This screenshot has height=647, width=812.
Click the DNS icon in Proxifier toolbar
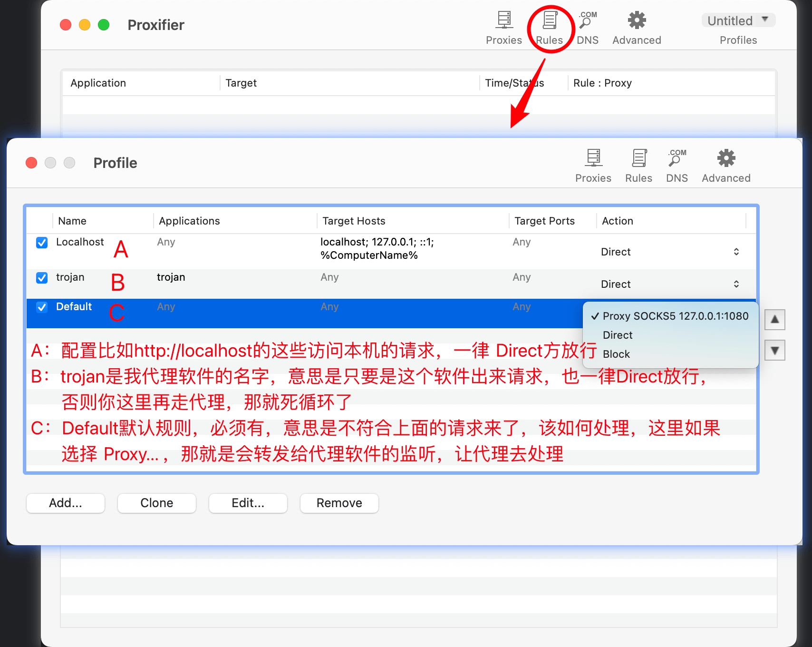(x=588, y=27)
